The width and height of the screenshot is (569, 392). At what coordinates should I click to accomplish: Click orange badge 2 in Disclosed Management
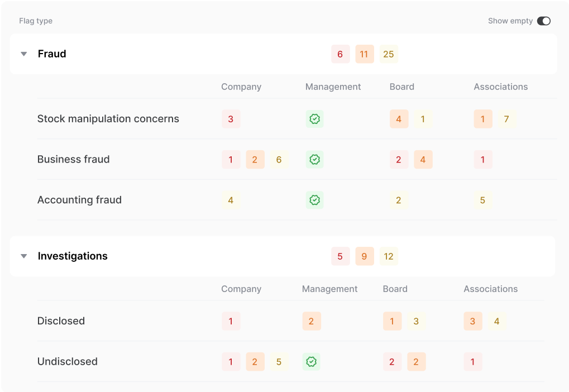coord(311,321)
